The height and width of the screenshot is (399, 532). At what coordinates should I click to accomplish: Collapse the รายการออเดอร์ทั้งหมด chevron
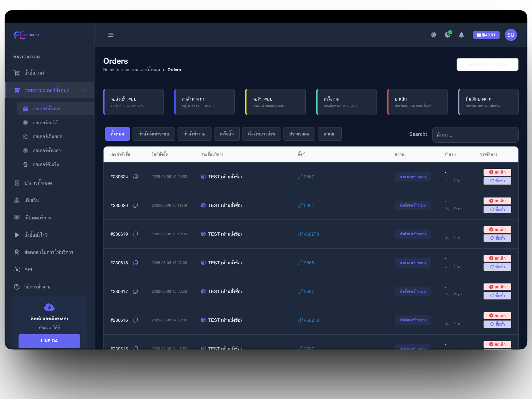pos(85,90)
